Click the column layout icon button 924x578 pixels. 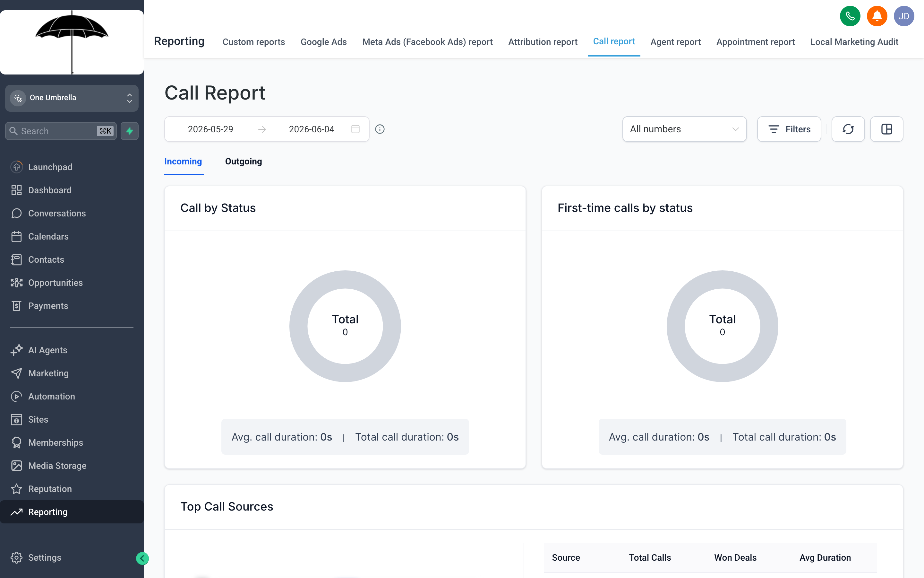tap(886, 129)
